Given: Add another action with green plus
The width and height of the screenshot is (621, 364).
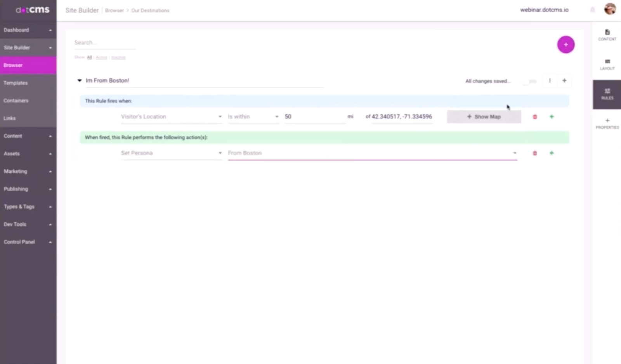Looking at the screenshot, I should tap(552, 153).
